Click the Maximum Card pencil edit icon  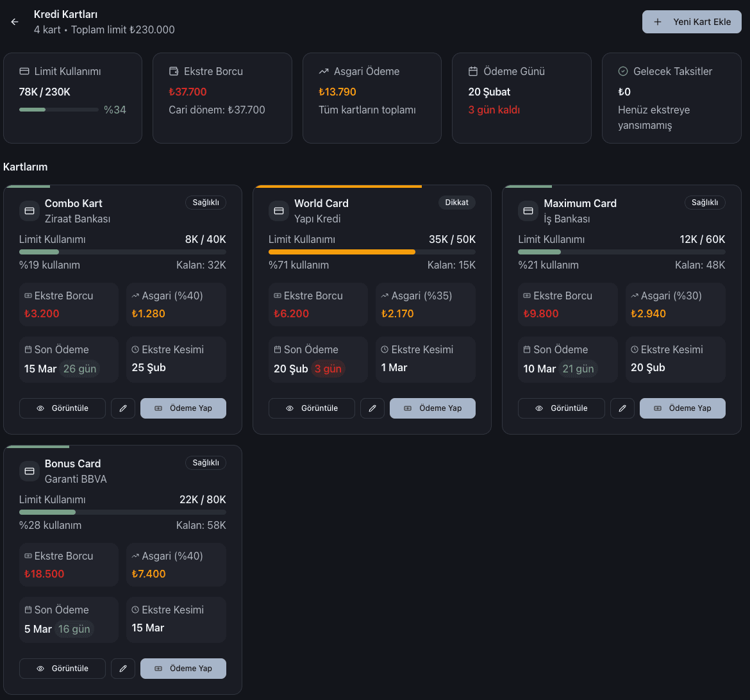[622, 408]
